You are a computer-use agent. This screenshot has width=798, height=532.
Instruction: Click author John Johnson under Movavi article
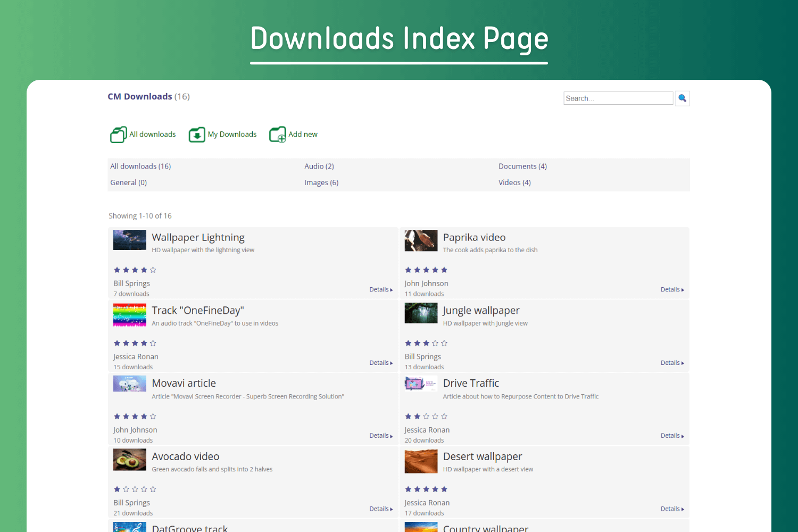click(135, 430)
